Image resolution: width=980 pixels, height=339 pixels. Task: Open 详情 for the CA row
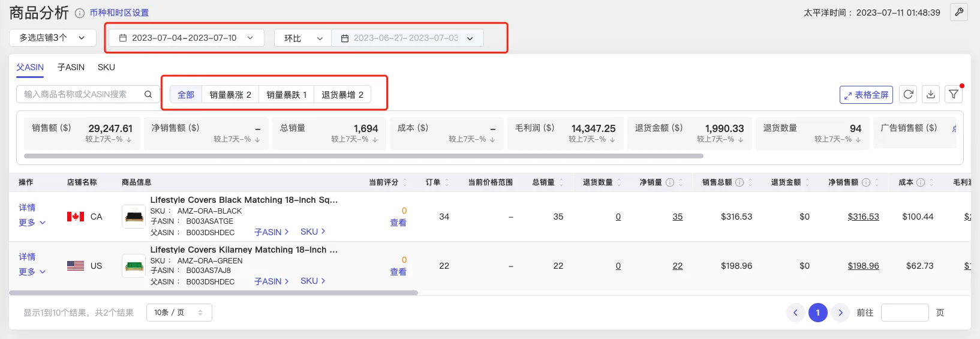click(x=27, y=208)
